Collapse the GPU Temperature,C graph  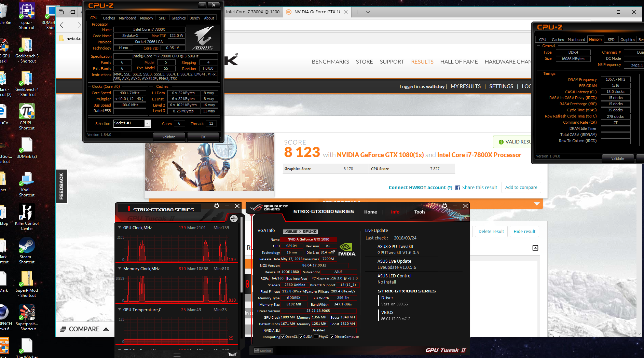click(x=120, y=309)
